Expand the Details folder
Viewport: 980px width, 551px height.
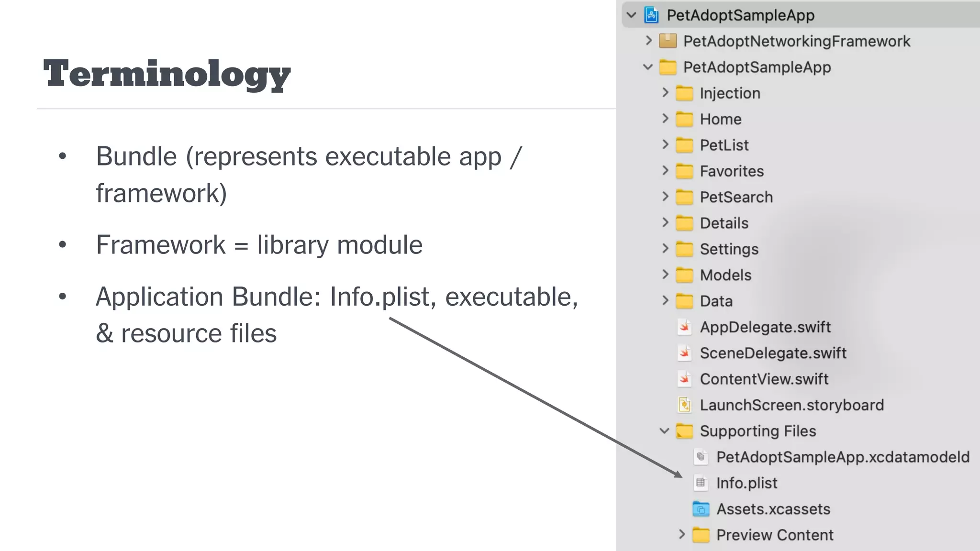click(665, 222)
